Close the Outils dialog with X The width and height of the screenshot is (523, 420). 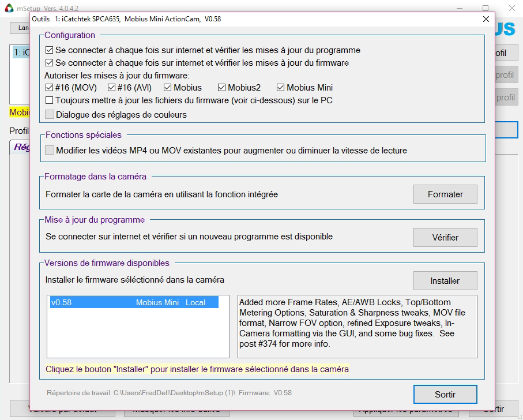coord(486,19)
